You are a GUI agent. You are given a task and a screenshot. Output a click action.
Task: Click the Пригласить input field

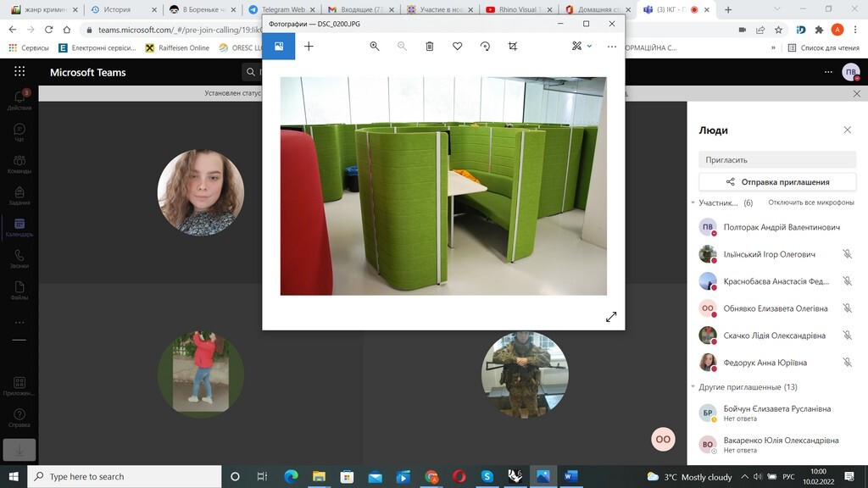click(778, 159)
